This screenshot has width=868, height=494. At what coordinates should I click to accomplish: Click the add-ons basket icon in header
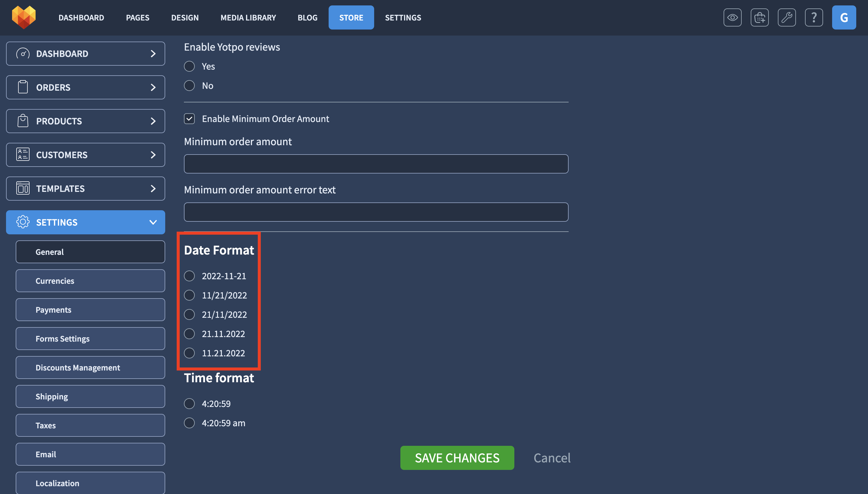pos(760,17)
